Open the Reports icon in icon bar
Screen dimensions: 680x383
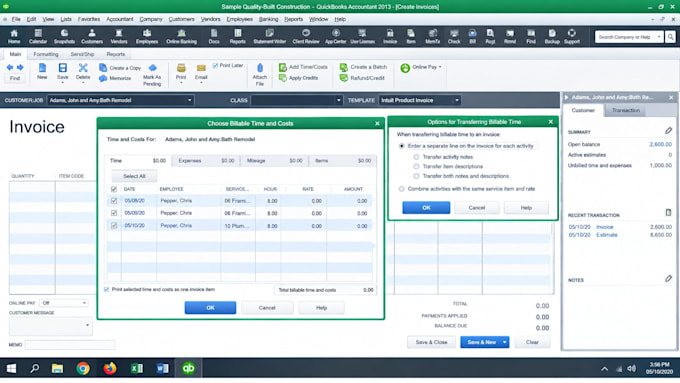tap(238, 36)
